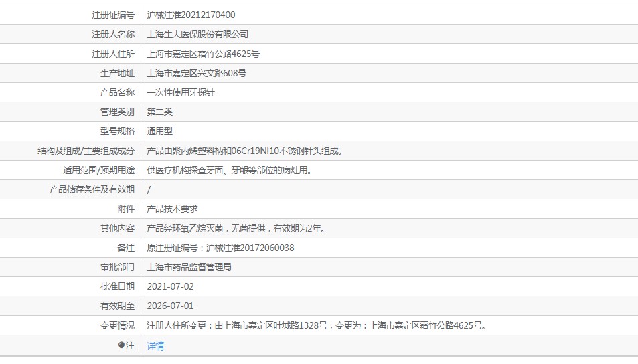The image size is (638, 364).
Task: Select company name 上海生大医保股份有限公司
Action: 197,35
